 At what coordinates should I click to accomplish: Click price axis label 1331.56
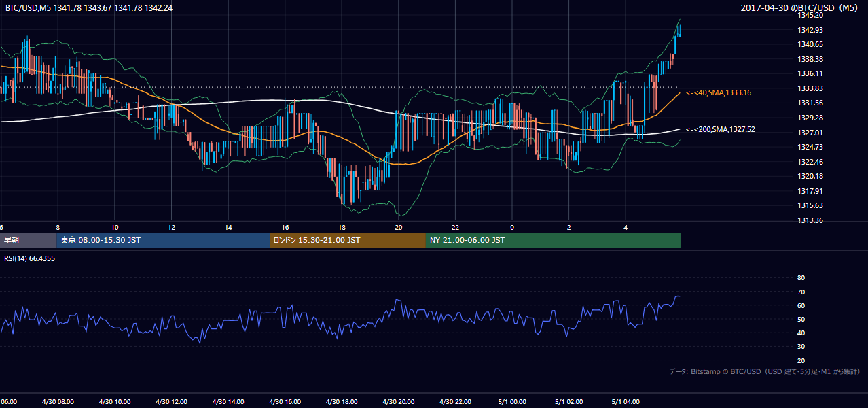[x=811, y=103]
